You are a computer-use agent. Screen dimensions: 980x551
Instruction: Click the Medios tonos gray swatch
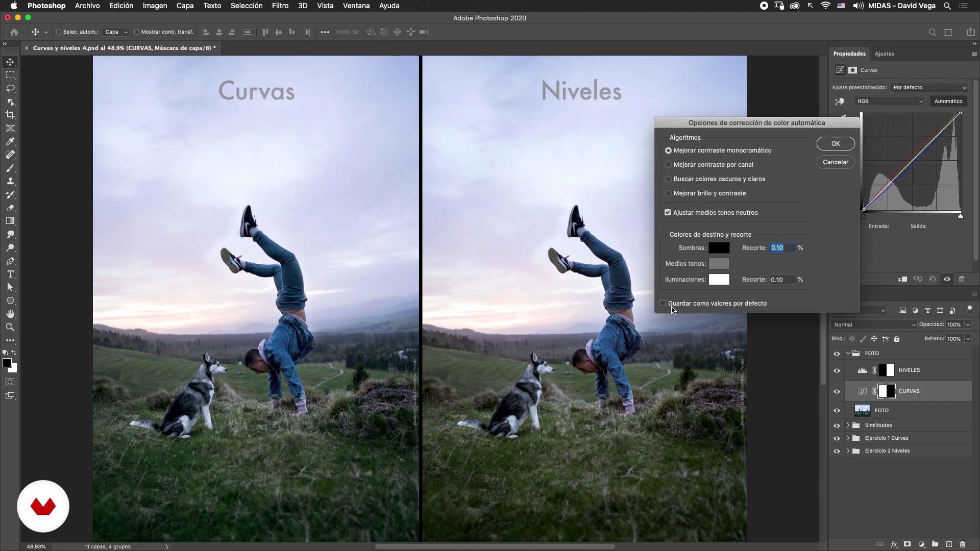[719, 264]
